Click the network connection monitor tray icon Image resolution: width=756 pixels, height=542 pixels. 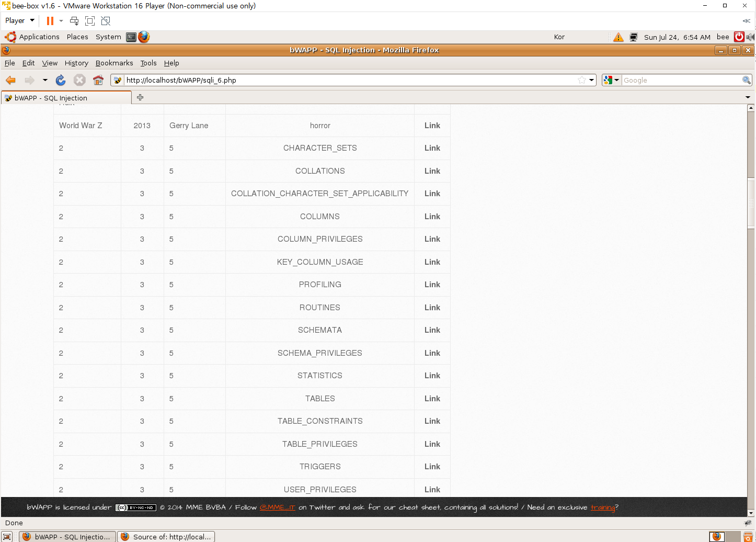click(x=634, y=37)
